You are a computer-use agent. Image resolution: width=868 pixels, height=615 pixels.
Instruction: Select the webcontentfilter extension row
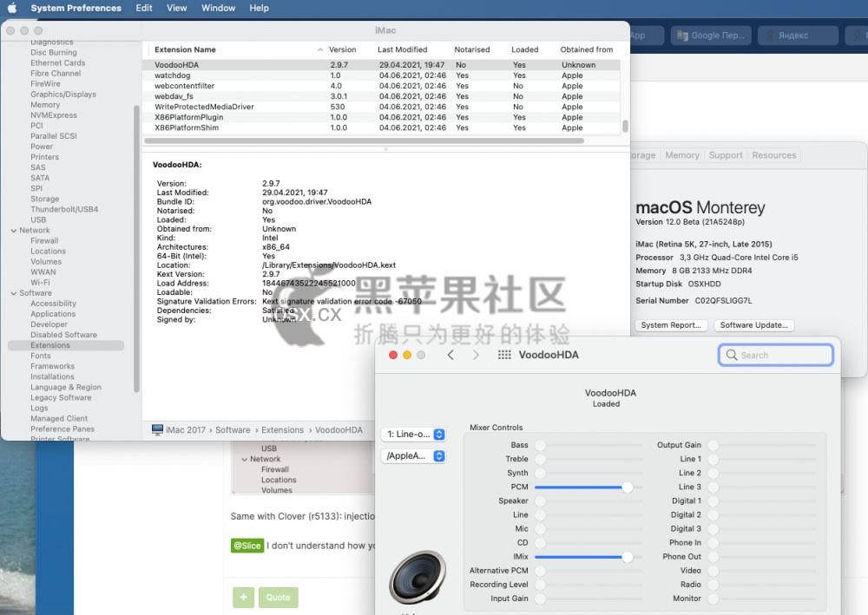click(x=382, y=86)
